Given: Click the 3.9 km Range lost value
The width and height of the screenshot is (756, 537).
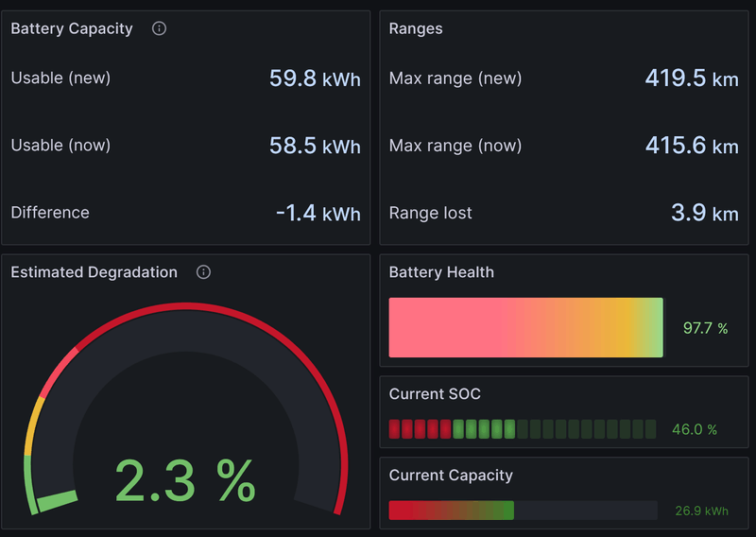Looking at the screenshot, I should tap(704, 213).
